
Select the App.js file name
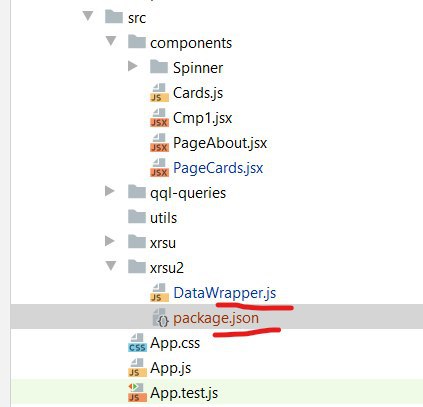pyautogui.click(x=170, y=368)
